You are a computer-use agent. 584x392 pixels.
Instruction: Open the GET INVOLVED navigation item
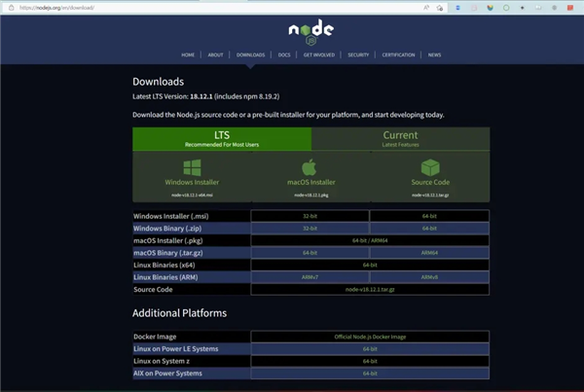[320, 55]
